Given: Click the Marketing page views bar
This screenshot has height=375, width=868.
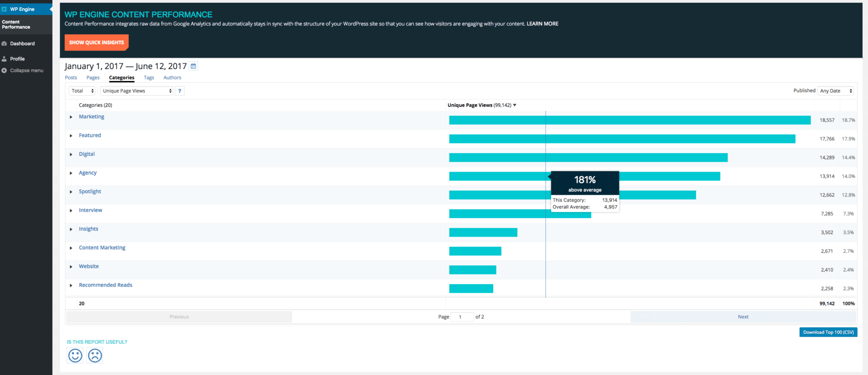Looking at the screenshot, I should pos(630,120).
